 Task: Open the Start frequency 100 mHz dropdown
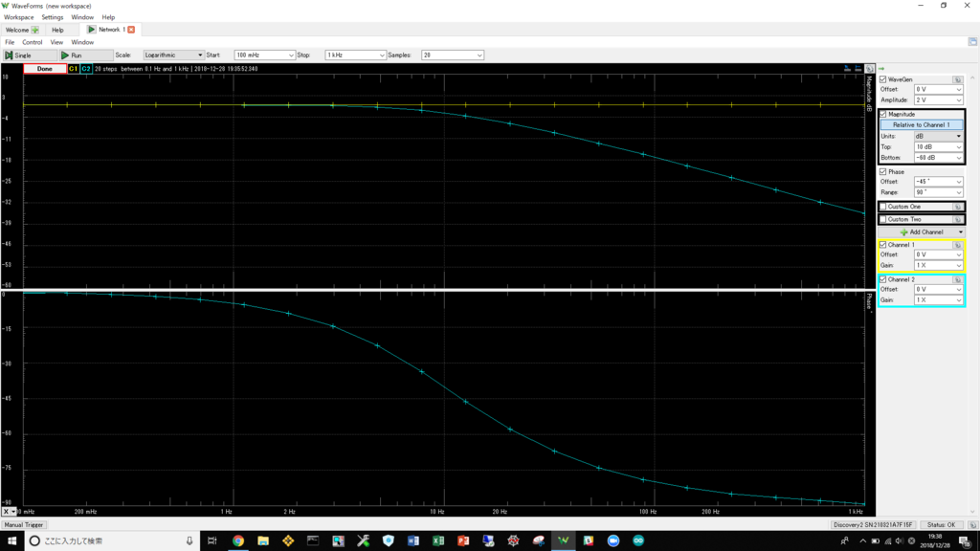pos(264,55)
